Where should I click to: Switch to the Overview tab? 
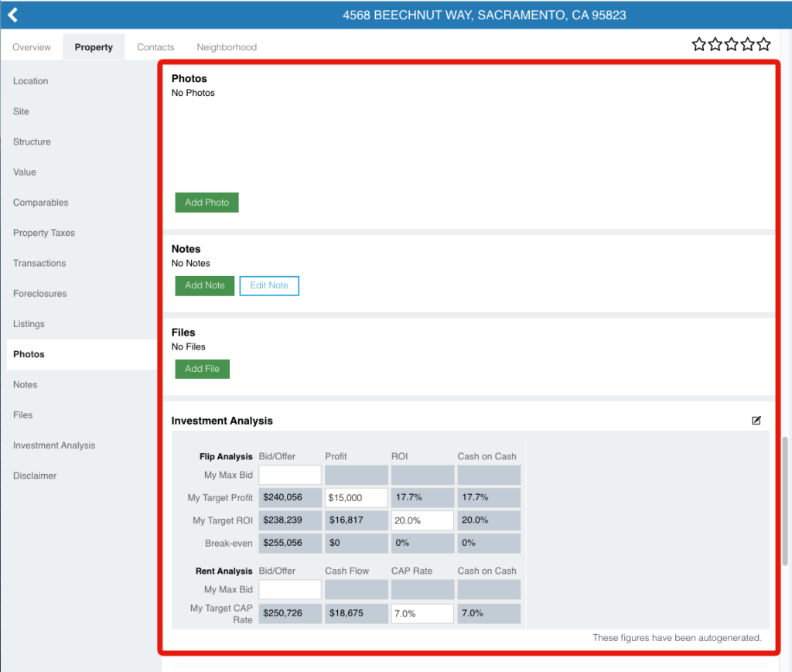(x=32, y=47)
